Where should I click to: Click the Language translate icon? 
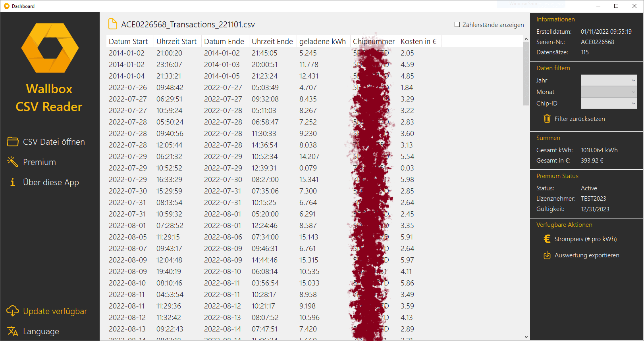click(13, 331)
